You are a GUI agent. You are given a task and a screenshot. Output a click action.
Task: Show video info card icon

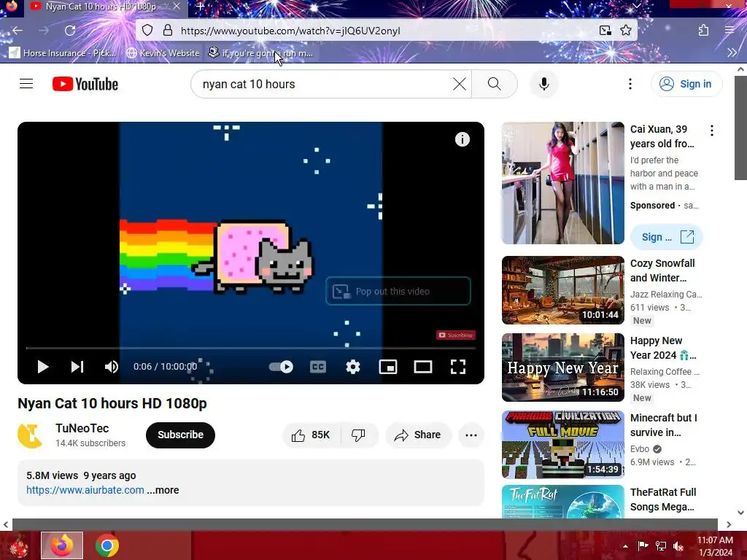tap(462, 139)
